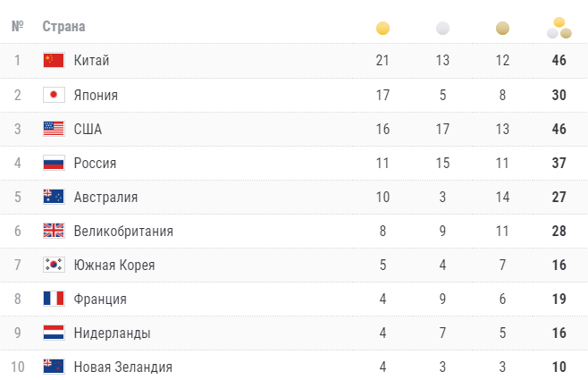Viewport: 588px width, 380px height.
Task: Click the France flag icon
Action: 54,299
